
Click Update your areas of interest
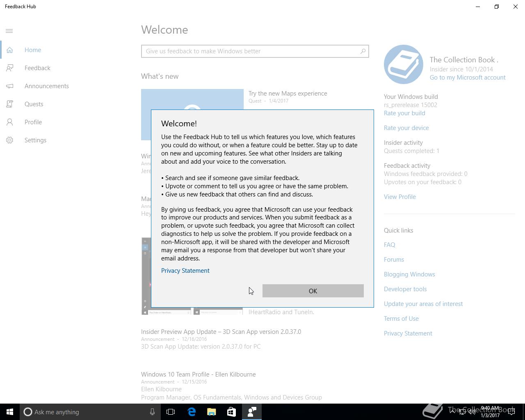coord(423,304)
